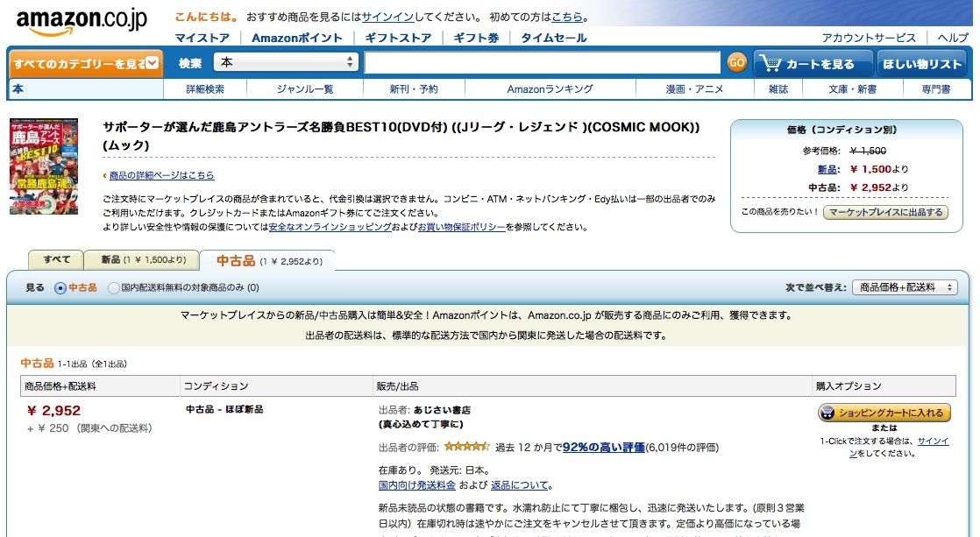Expand すべてのカテゴリーを見る dropdown
Viewport: 980px width, 537px height.
point(86,63)
